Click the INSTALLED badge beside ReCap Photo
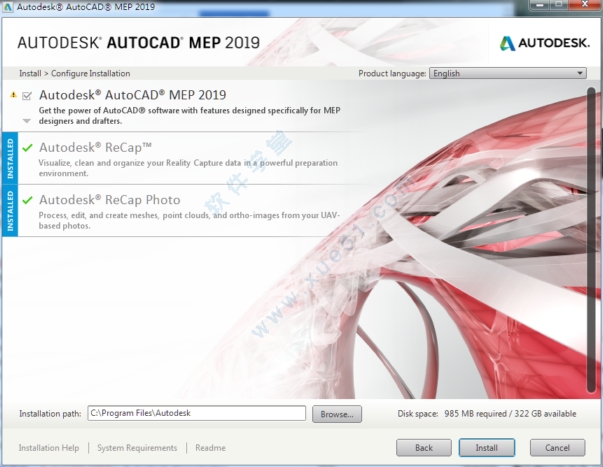Viewport: 603px width, 467px height. click(x=10, y=211)
